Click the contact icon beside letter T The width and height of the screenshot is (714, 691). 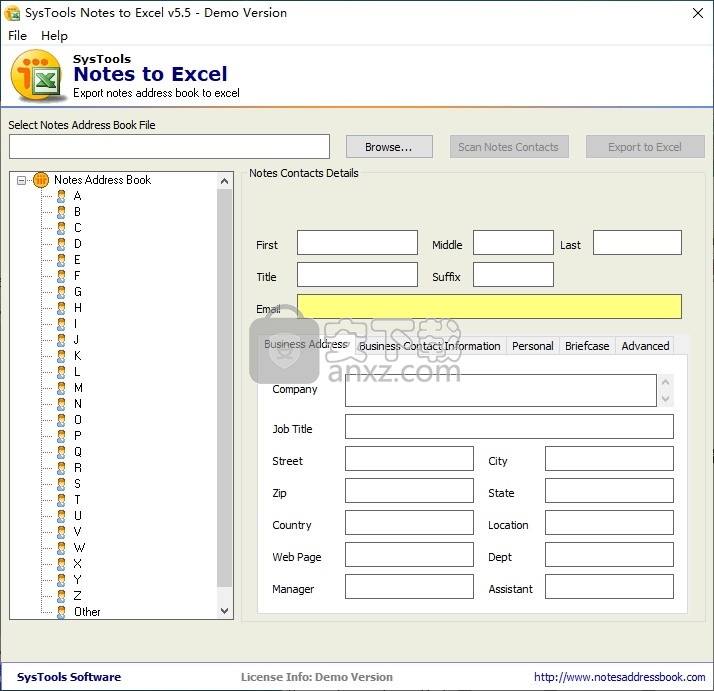(61, 500)
